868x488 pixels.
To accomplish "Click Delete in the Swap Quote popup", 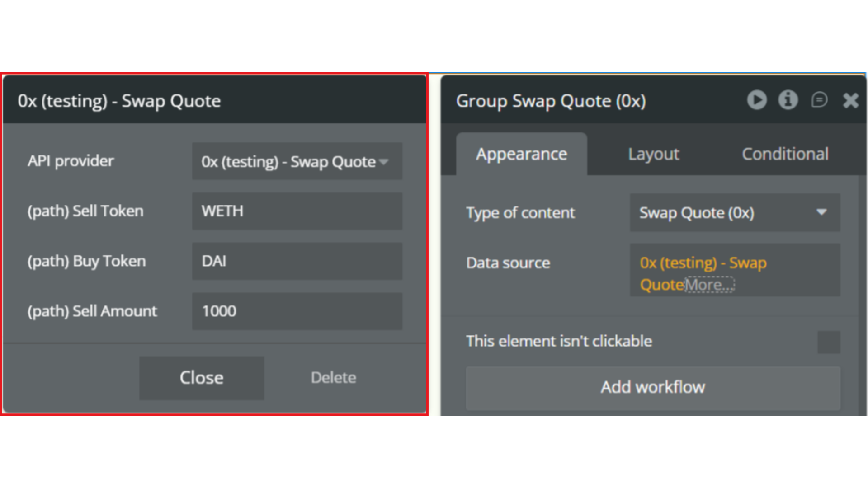I will coord(333,378).
